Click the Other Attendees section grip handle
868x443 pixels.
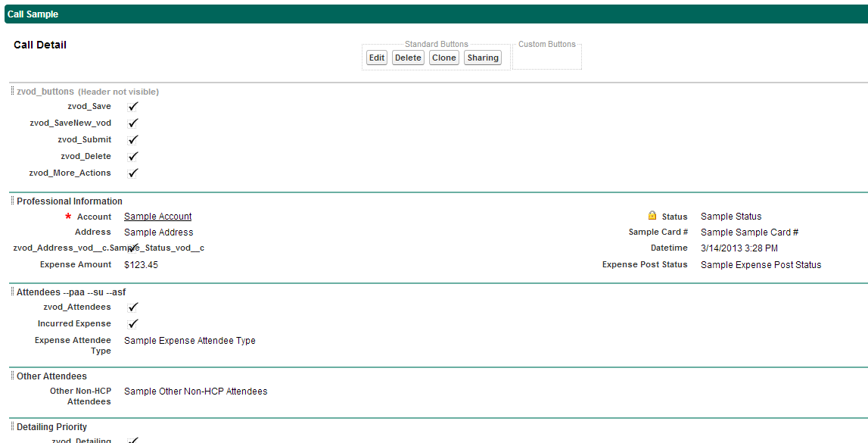(x=12, y=376)
